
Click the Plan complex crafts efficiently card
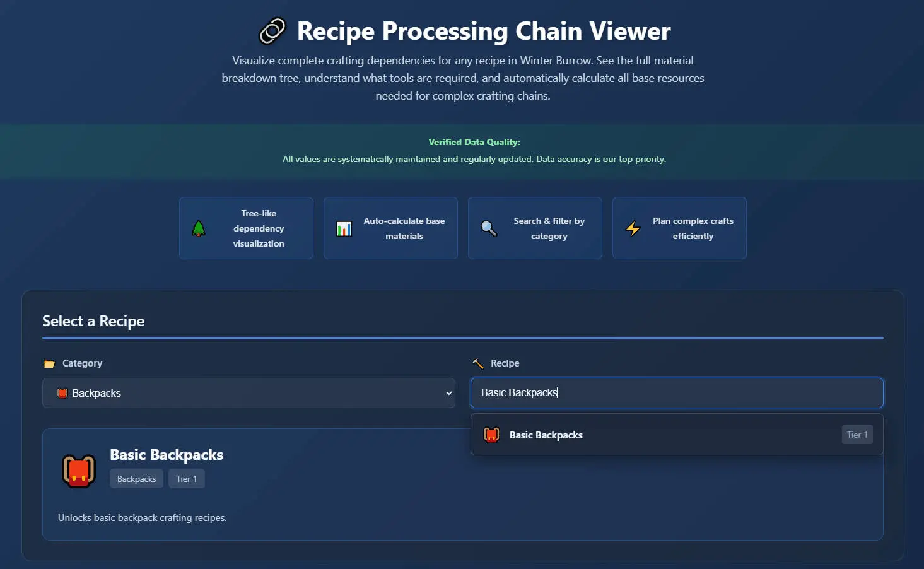pyautogui.click(x=679, y=228)
